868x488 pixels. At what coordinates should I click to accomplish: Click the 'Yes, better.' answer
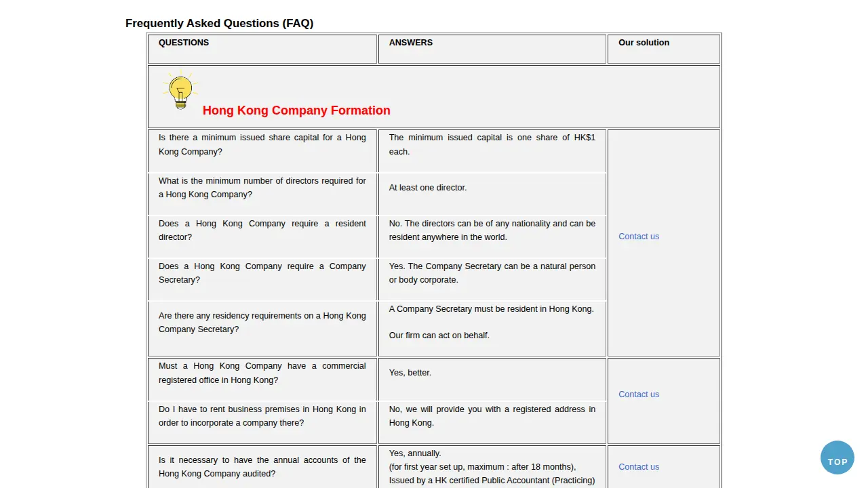pyautogui.click(x=410, y=373)
